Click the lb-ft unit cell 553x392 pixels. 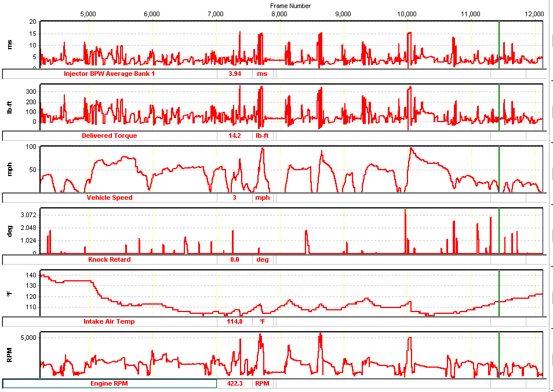[263, 135]
